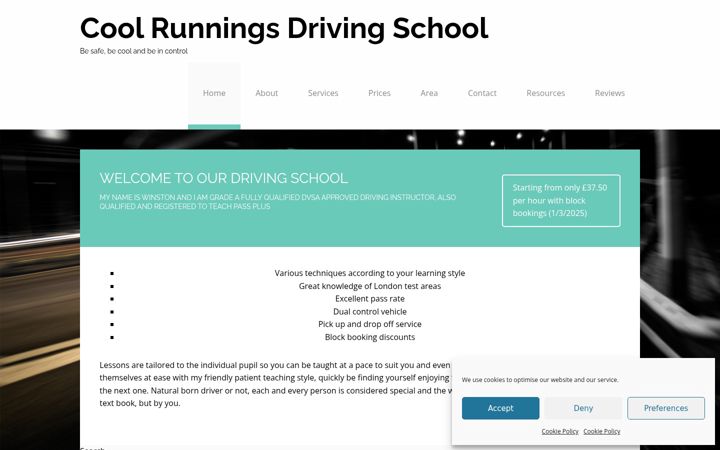Deny cookies in the consent banner
The width and height of the screenshot is (720, 450).
pos(583,408)
